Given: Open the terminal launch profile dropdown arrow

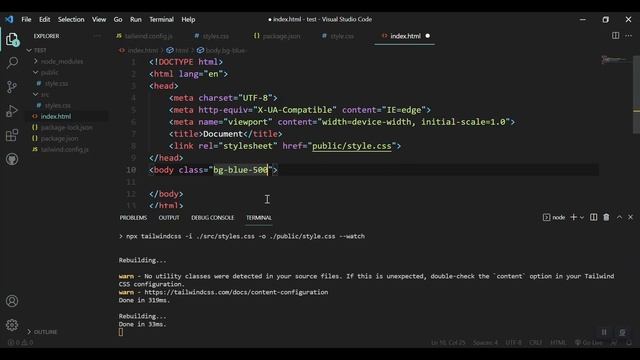Looking at the screenshot, I should 582,218.
